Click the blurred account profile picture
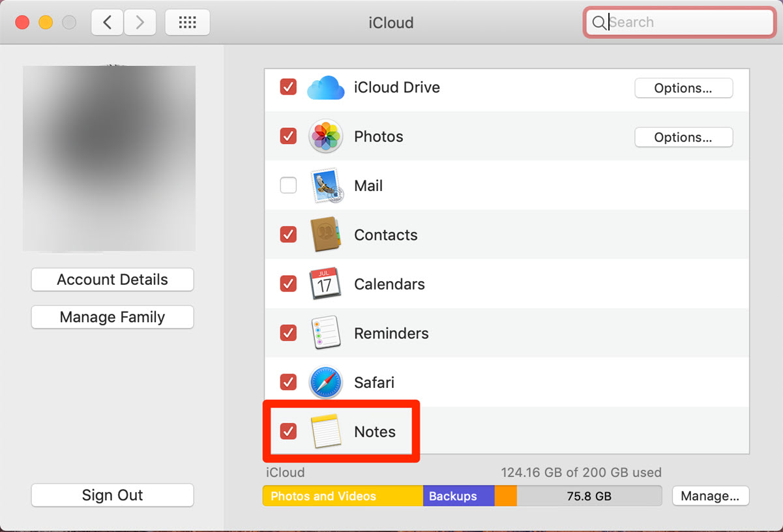Screen dimensions: 783x532 coord(109,158)
